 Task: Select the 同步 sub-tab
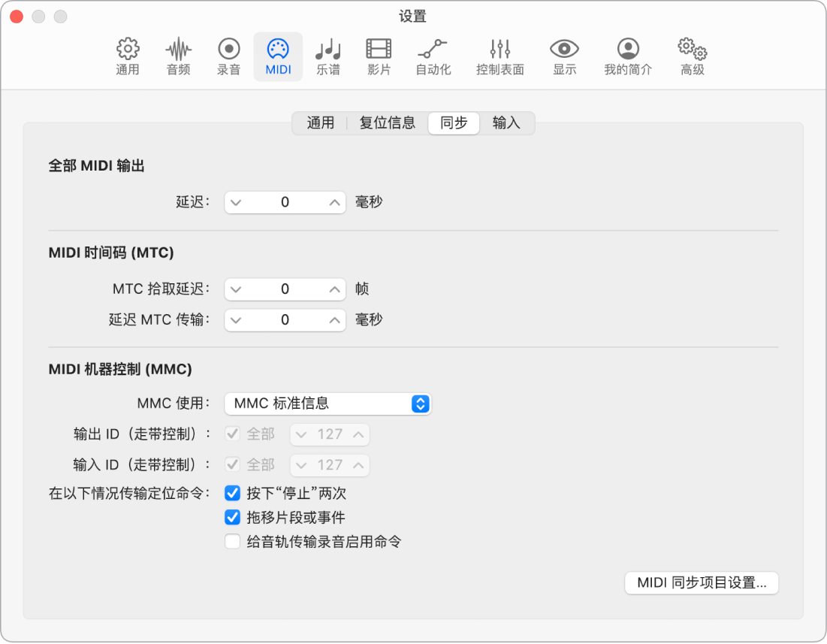[x=454, y=123]
